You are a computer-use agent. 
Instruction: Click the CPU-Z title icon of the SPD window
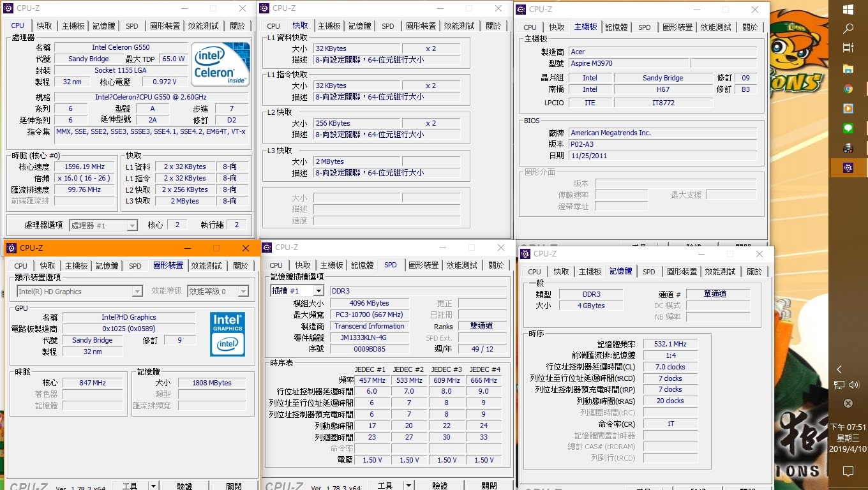(267, 248)
